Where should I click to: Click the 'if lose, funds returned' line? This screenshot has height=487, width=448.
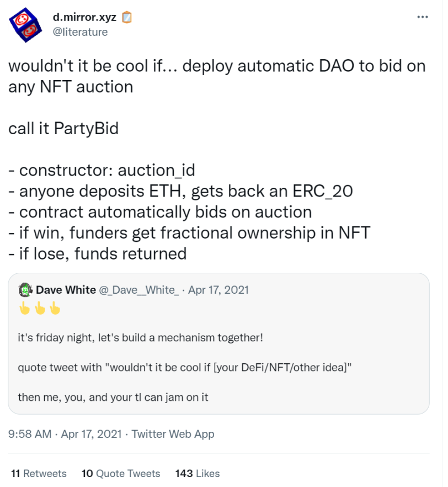(98, 253)
